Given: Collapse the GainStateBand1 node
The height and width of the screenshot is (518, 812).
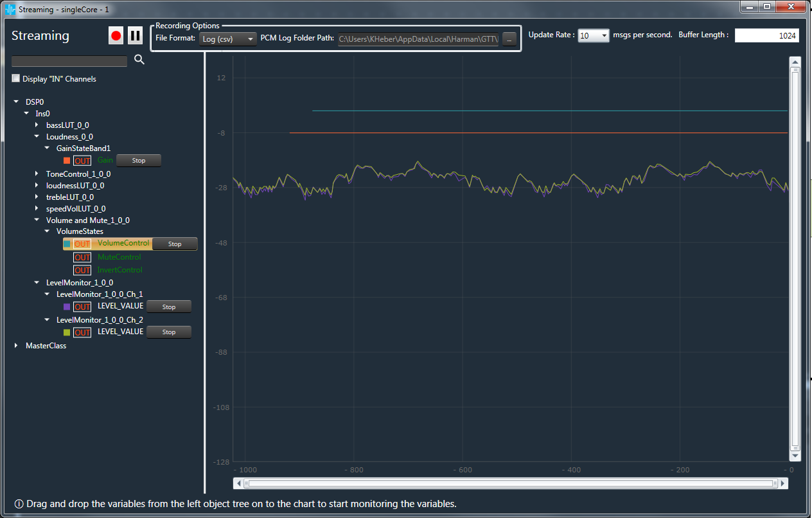Looking at the screenshot, I should coord(47,148).
